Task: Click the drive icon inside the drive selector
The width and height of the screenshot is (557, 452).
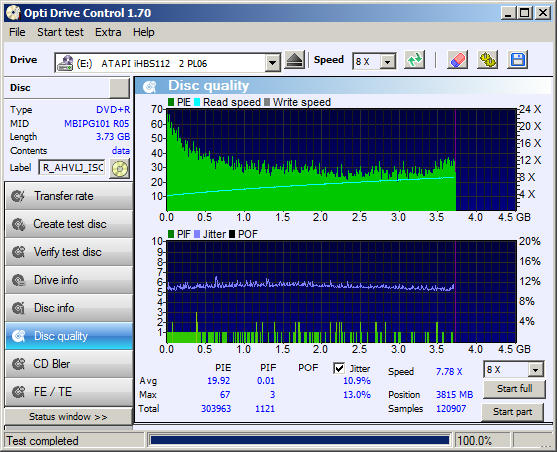Action: tap(65, 63)
